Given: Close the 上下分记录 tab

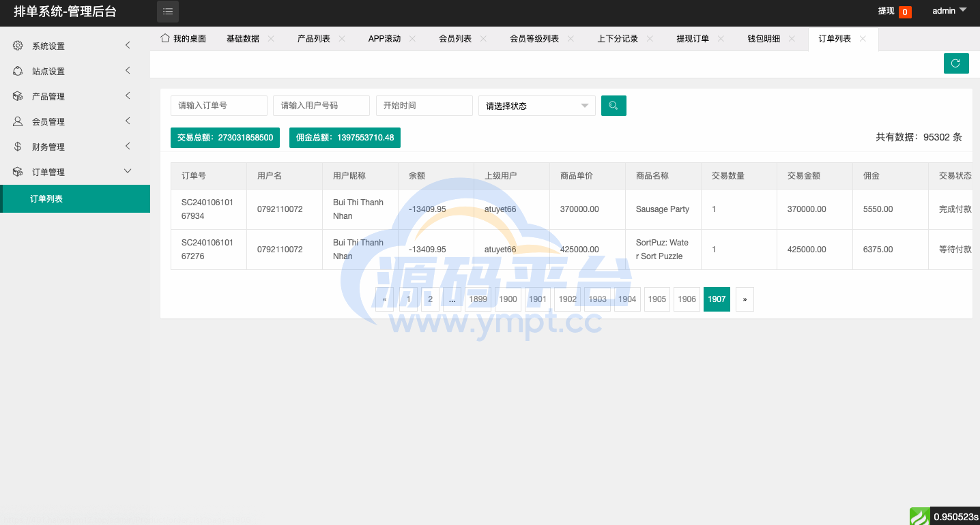Looking at the screenshot, I should pos(650,39).
